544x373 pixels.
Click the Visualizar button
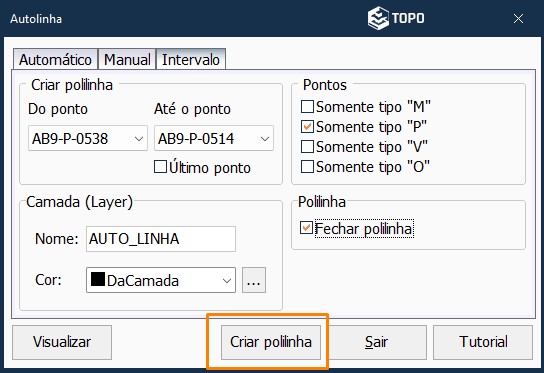pyautogui.click(x=62, y=342)
